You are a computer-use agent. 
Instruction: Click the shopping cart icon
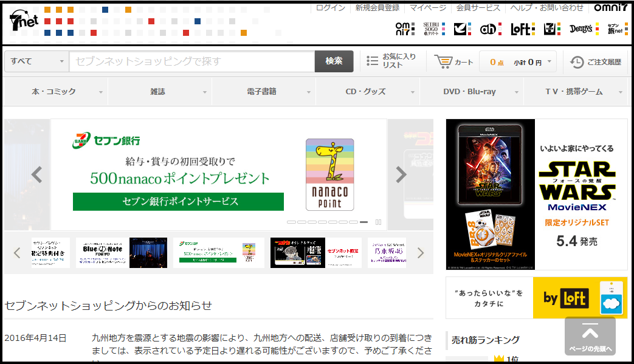pyautogui.click(x=443, y=61)
